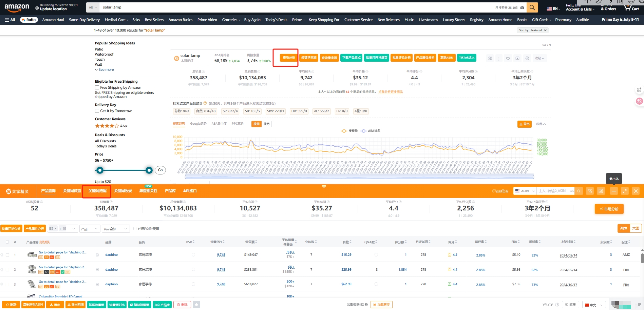Click the 上架时间 column sort arrows
This screenshot has width=644, height=310.
[x=574, y=242]
